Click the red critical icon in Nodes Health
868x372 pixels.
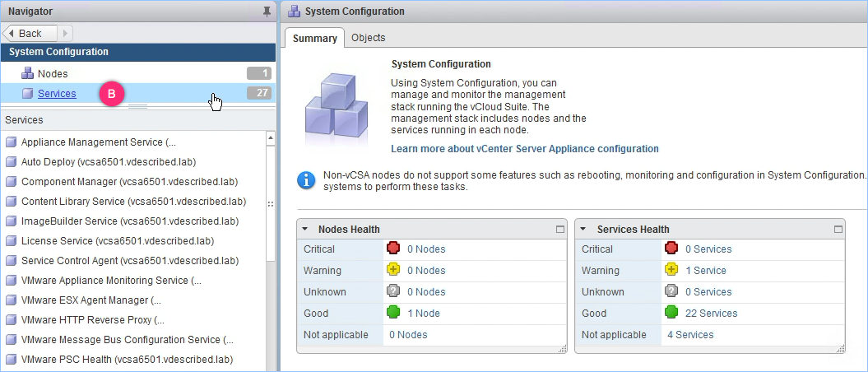pyautogui.click(x=393, y=248)
